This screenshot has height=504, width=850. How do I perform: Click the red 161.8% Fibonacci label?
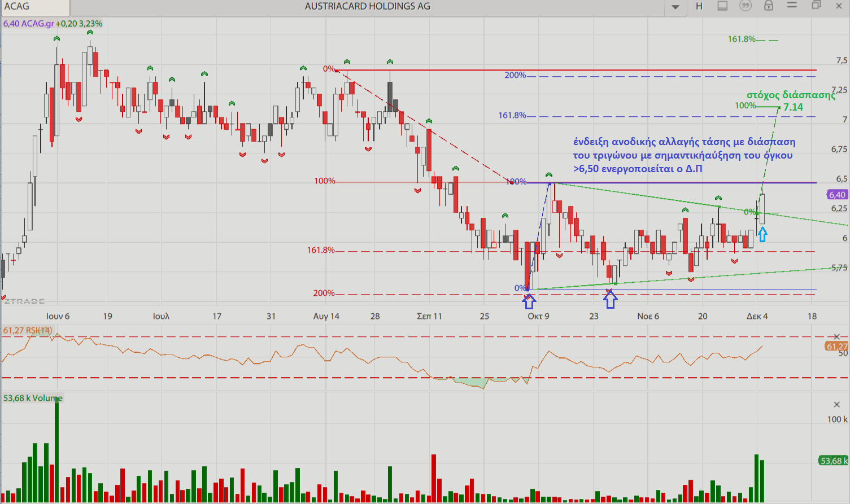pos(321,250)
